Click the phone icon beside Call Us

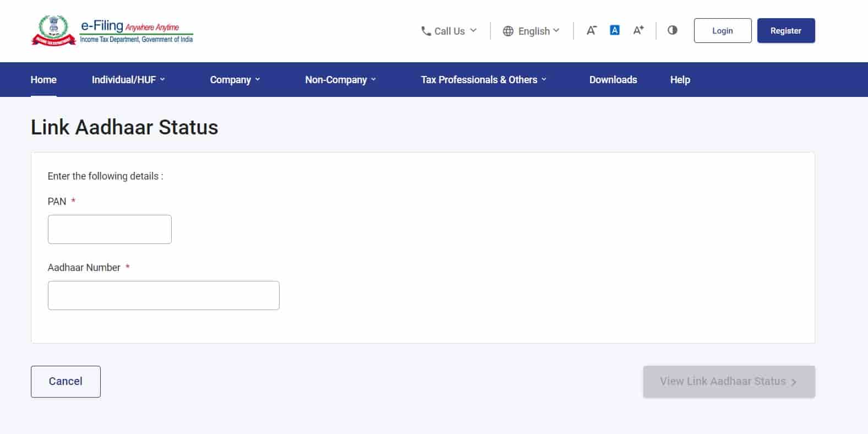click(426, 31)
